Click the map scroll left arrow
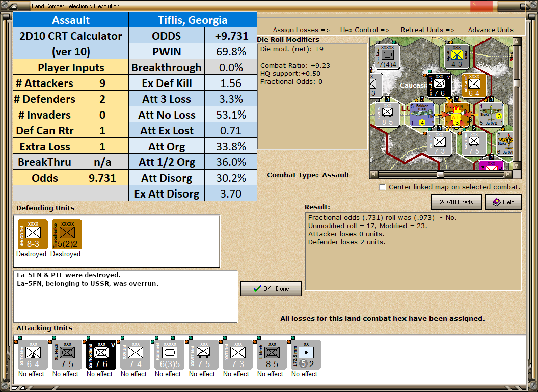The height and width of the screenshot is (392, 538). click(x=374, y=174)
